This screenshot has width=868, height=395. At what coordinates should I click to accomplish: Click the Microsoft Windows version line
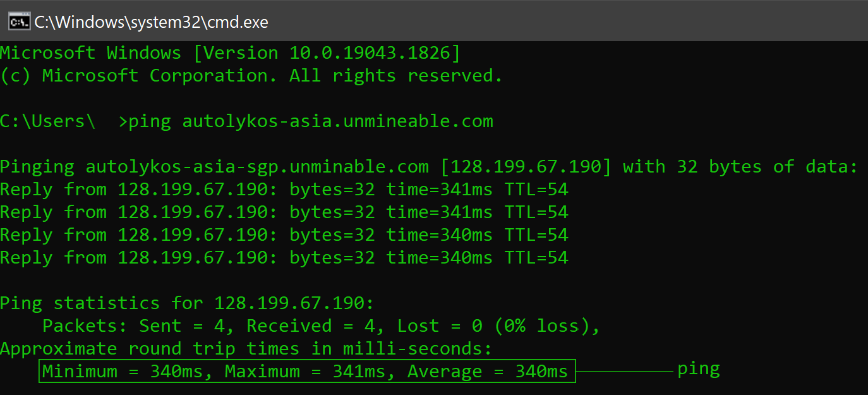point(230,53)
